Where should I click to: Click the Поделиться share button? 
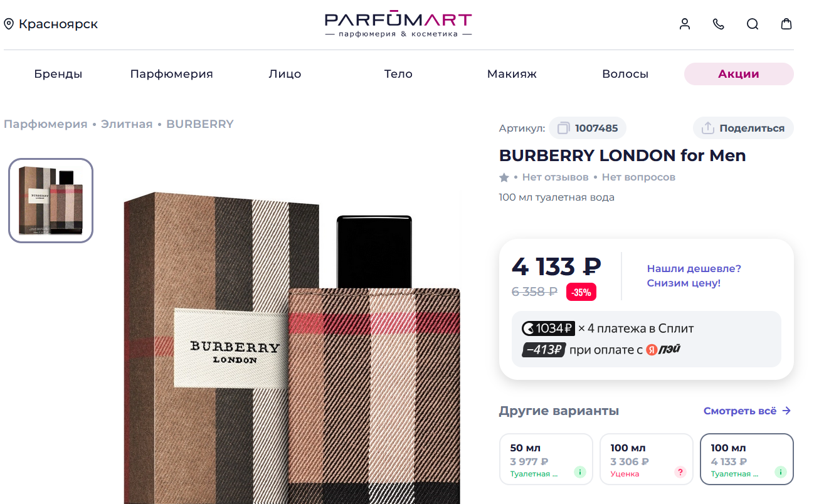pyautogui.click(x=743, y=128)
